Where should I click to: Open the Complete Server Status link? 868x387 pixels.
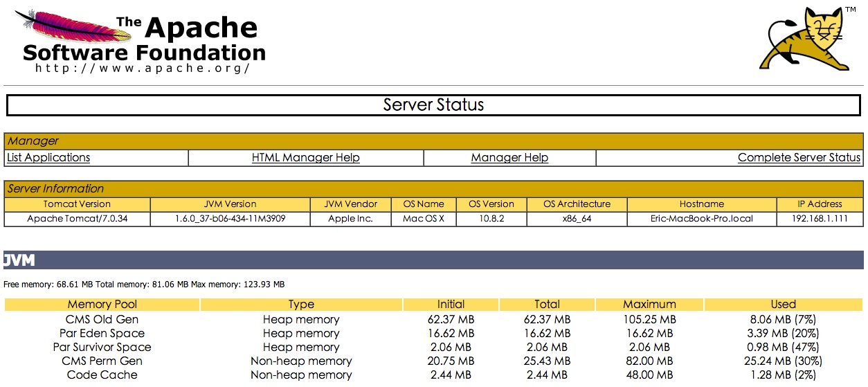(x=799, y=157)
